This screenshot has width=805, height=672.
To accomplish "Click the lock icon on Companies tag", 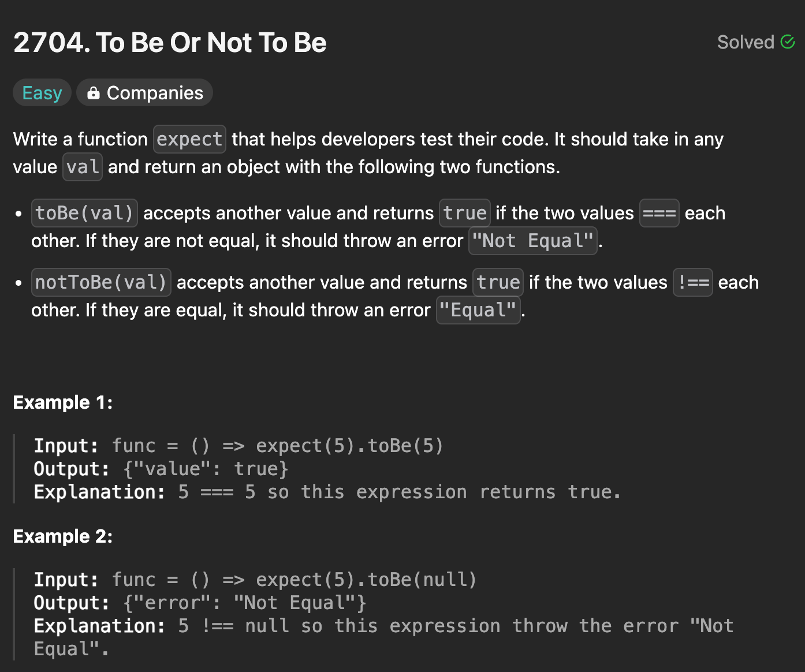I will [93, 92].
